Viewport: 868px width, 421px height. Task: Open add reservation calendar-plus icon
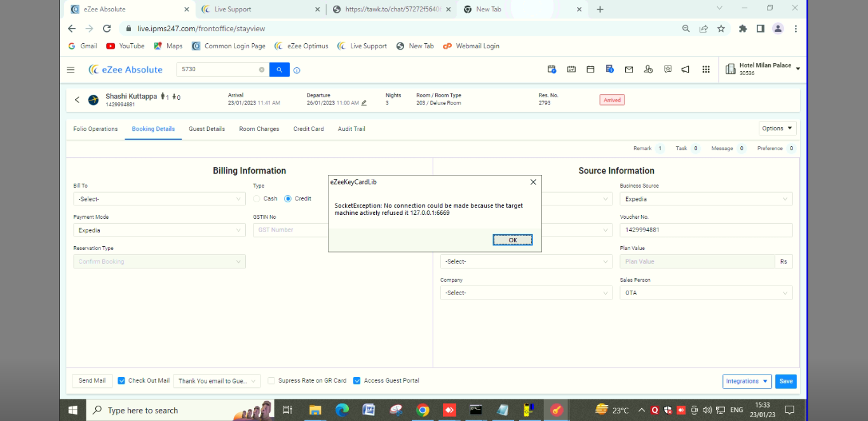[552, 69]
